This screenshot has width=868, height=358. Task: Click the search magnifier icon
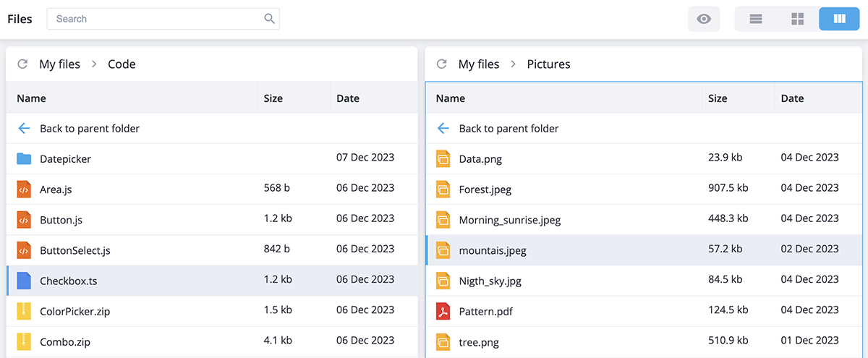point(270,19)
